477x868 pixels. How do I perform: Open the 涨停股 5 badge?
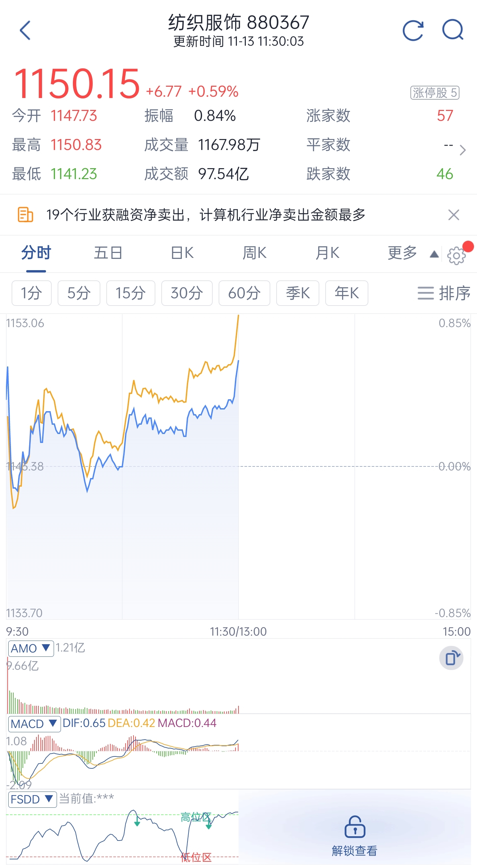[x=435, y=92]
